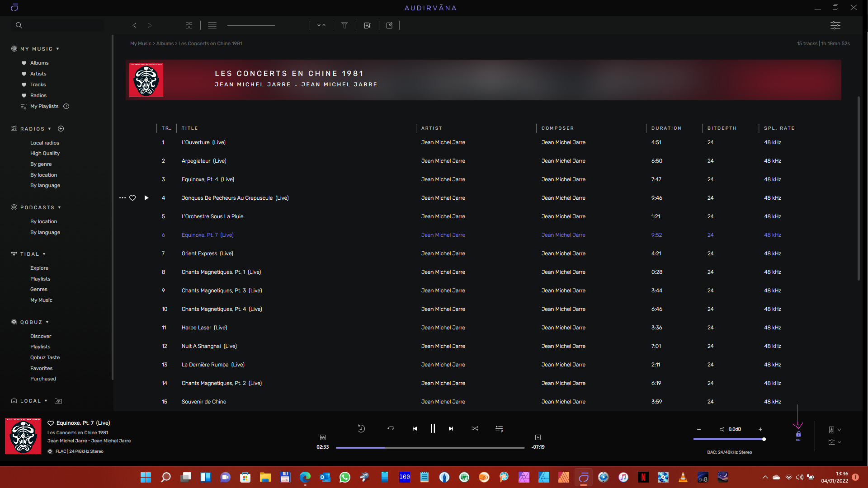
Task: Add a new radio with plus icon
Action: tap(61, 129)
